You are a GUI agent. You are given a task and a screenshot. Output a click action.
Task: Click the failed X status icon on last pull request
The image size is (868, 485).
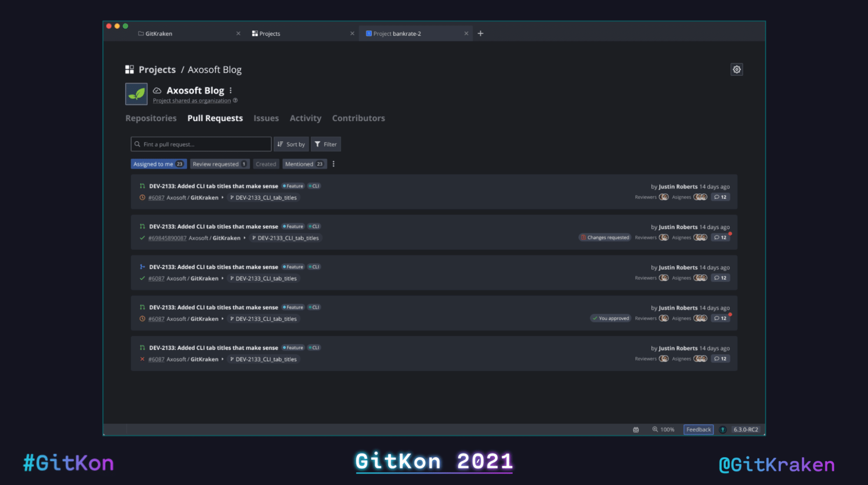coord(142,359)
